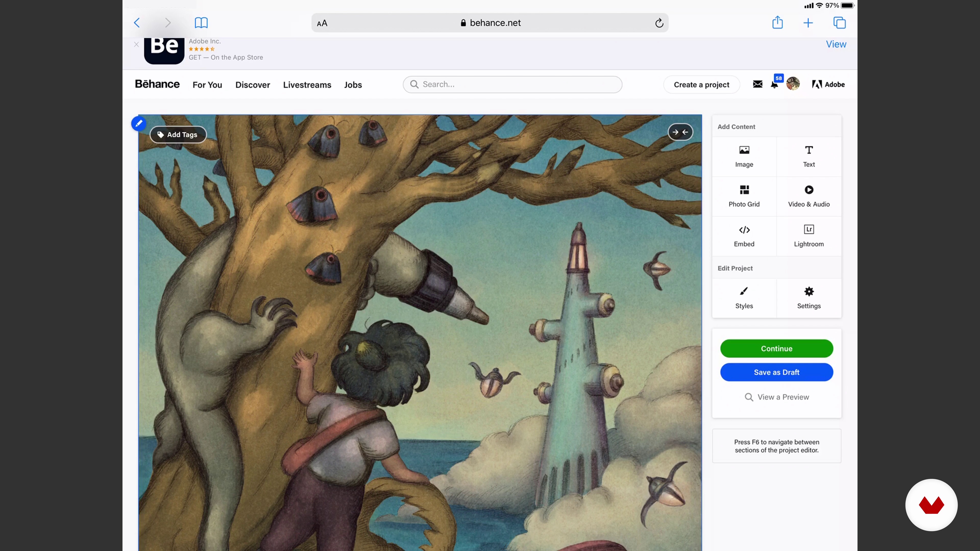980x551 pixels.
Task: Click the Adobe logo link
Action: coord(828,84)
